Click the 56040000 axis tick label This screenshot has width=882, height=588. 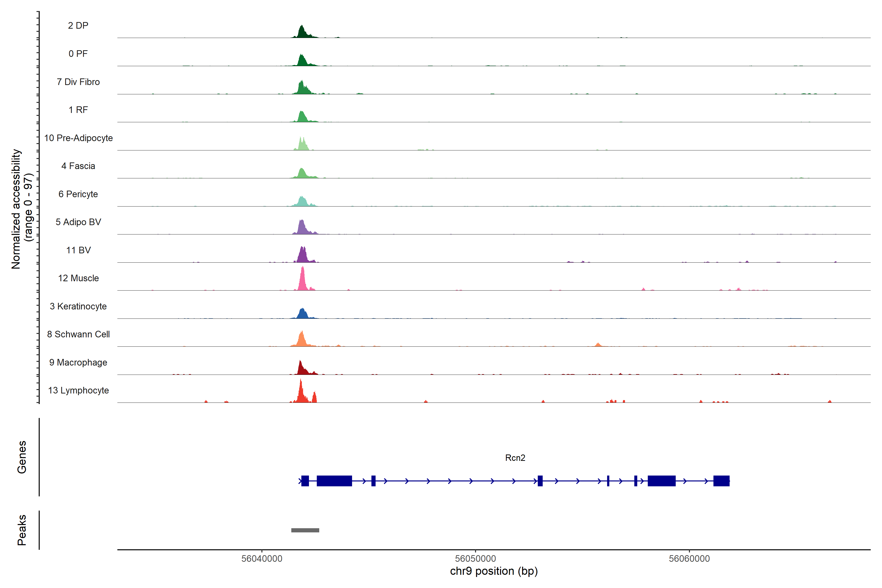(x=261, y=559)
